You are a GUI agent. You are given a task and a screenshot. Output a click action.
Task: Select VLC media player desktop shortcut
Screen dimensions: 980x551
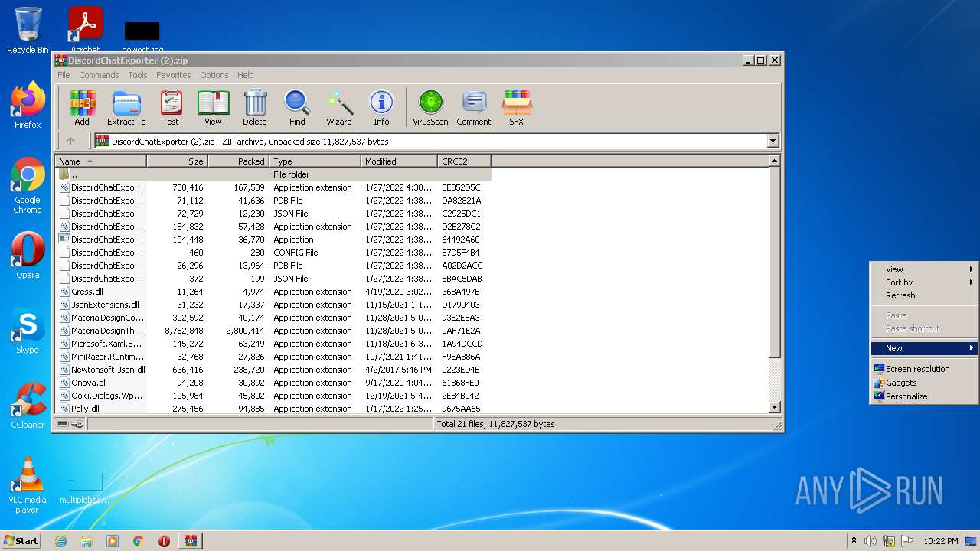pyautogui.click(x=28, y=484)
